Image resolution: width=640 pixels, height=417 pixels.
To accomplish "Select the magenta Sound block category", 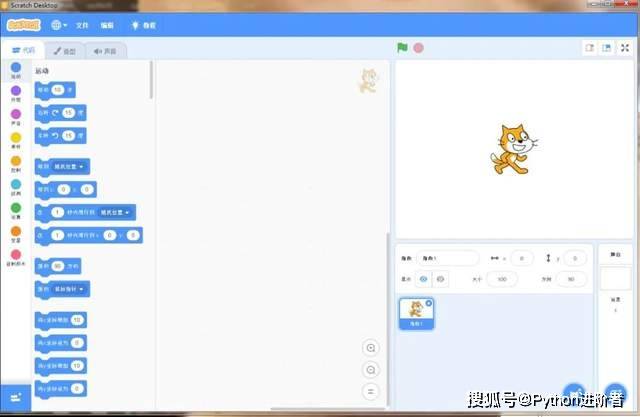I will point(16,117).
